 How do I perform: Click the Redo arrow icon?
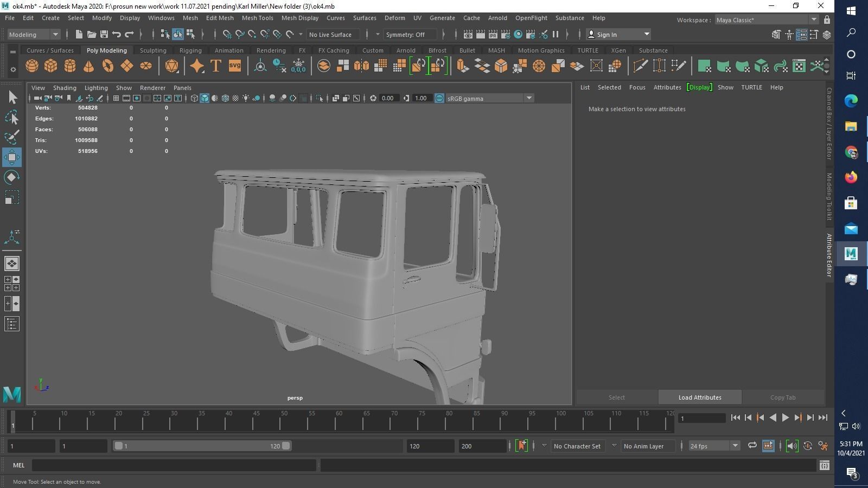click(129, 34)
